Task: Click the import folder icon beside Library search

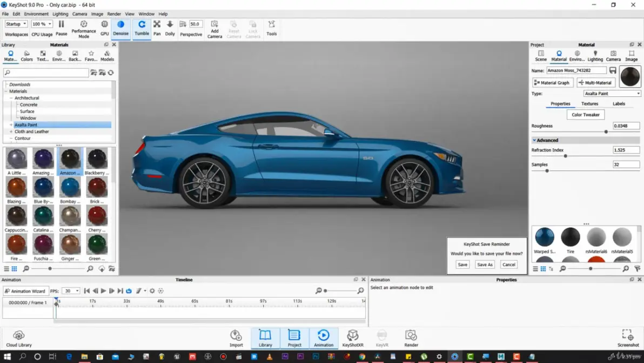Action: 102,73
